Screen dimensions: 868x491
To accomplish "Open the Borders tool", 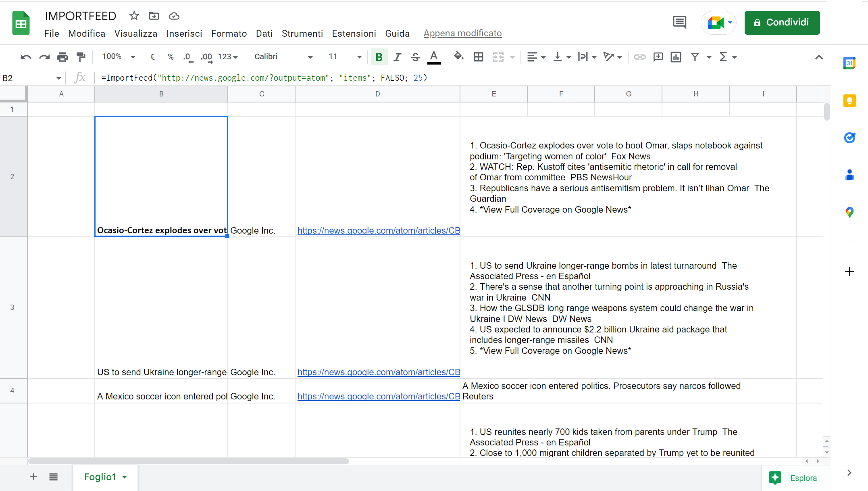I will click(x=479, y=57).
